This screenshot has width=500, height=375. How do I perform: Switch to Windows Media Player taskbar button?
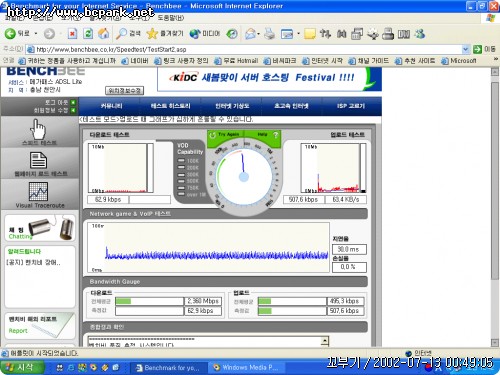[x=247, y=367]
